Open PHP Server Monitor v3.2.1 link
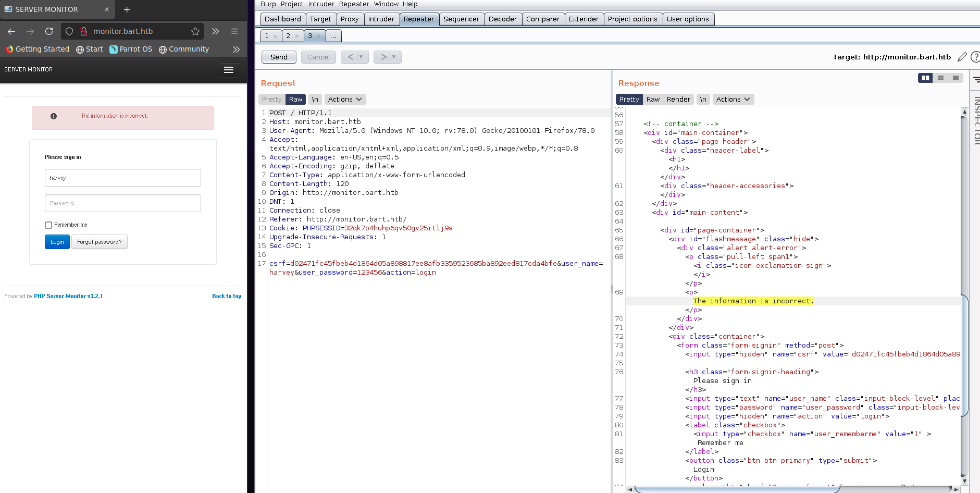The image size is (980, 493). (68, 296)
